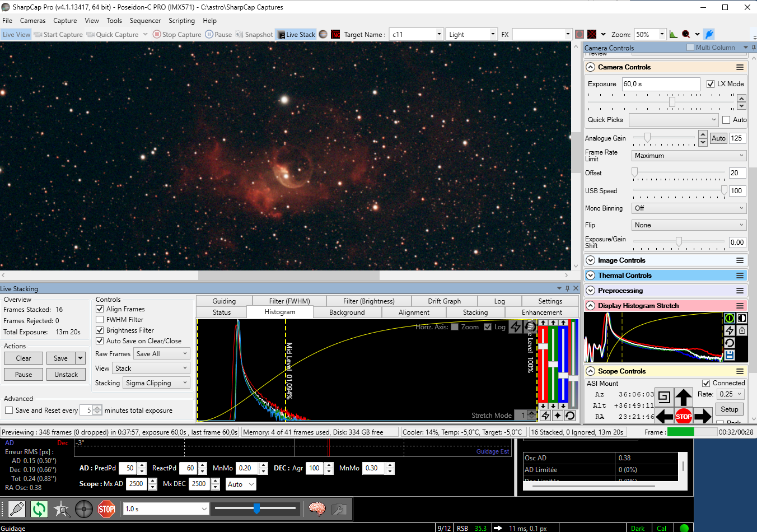This screenshot has height=532, width=757.
Task: Toggle Auto Save on Clear/Close checkbox
Action: pos(100,341)
